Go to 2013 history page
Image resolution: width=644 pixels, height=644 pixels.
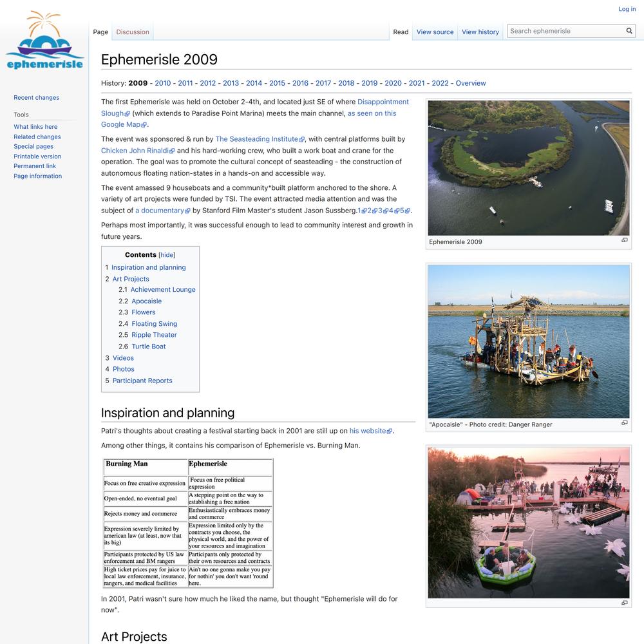coord(231,83)
